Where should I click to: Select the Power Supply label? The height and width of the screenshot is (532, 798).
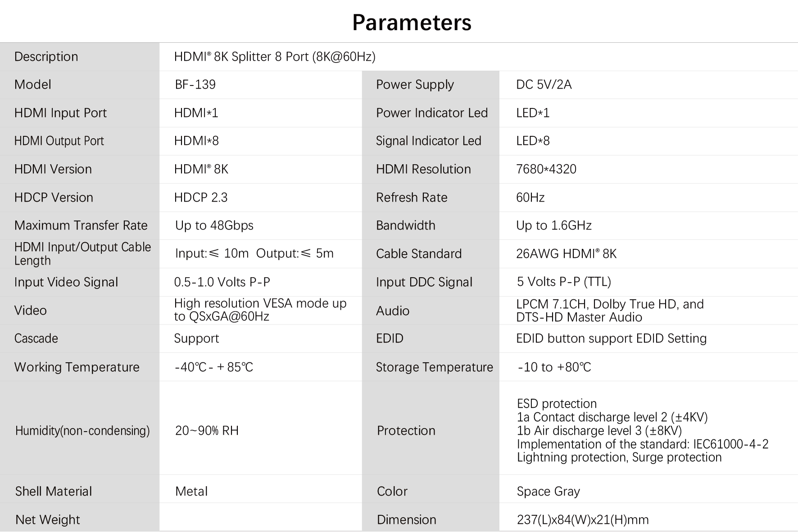(415, 85)
